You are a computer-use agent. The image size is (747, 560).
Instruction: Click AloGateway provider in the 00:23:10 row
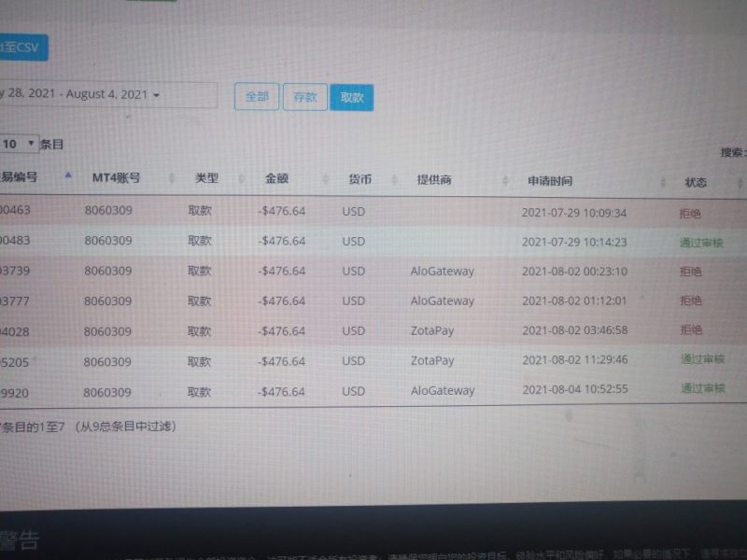click(442, 272)
